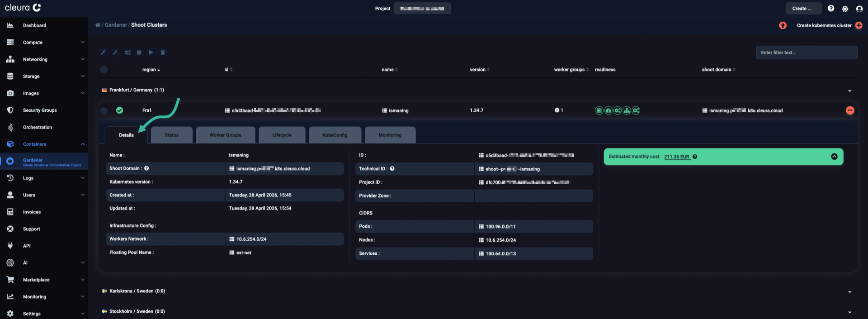Open Support lifebuoy icon
The height and width of the screenshot is (319, 868).
pyautogui.click(x=10, y=229)
